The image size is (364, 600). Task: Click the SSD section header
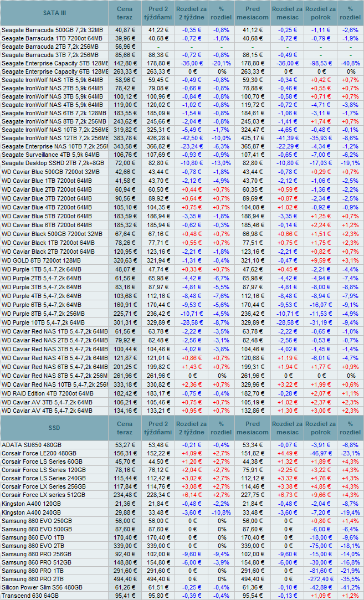[x=54, y=428]
